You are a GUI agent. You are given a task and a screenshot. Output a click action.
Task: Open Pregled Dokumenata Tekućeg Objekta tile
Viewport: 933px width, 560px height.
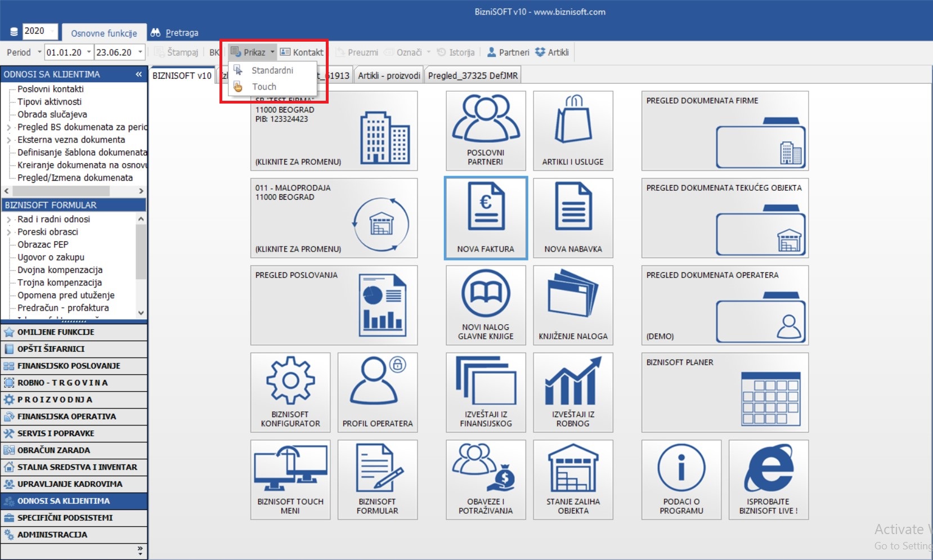coord(725,218)
